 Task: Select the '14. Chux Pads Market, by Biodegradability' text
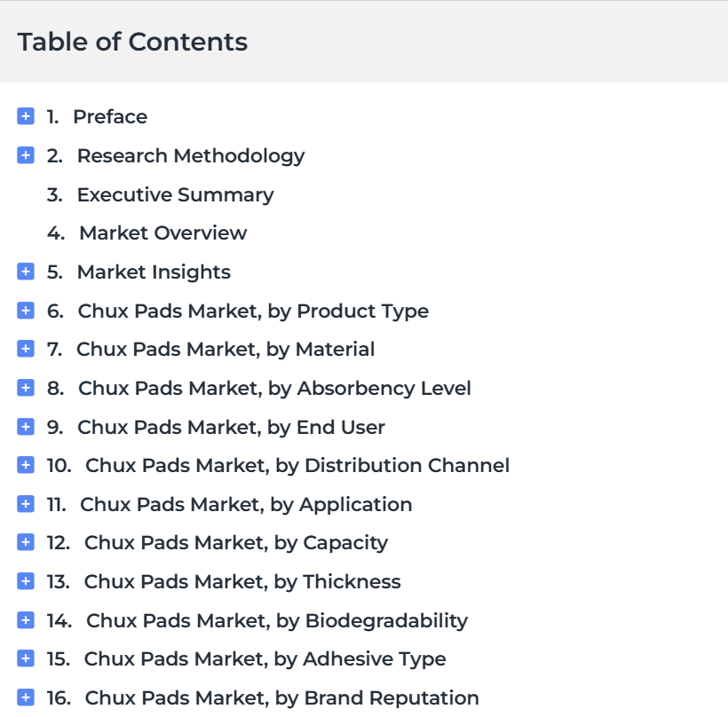pyautogui.click(x=257, y=621)
